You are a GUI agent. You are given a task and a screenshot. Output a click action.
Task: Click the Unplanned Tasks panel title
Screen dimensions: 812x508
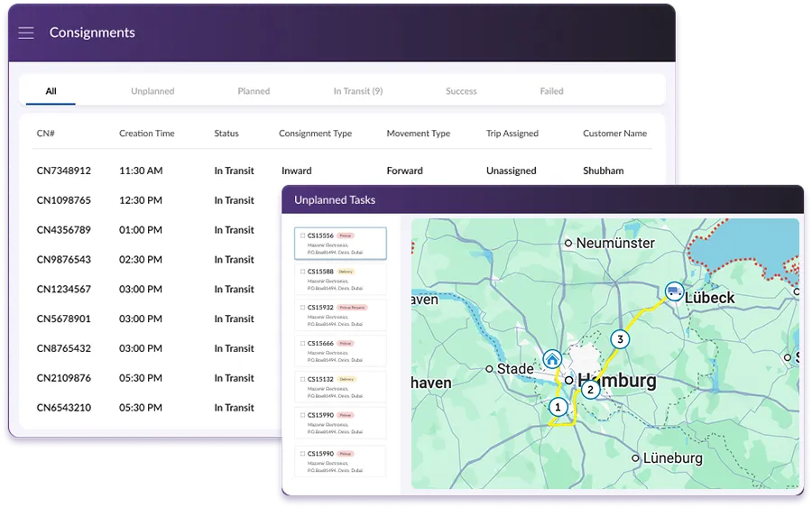pos(335,200)
